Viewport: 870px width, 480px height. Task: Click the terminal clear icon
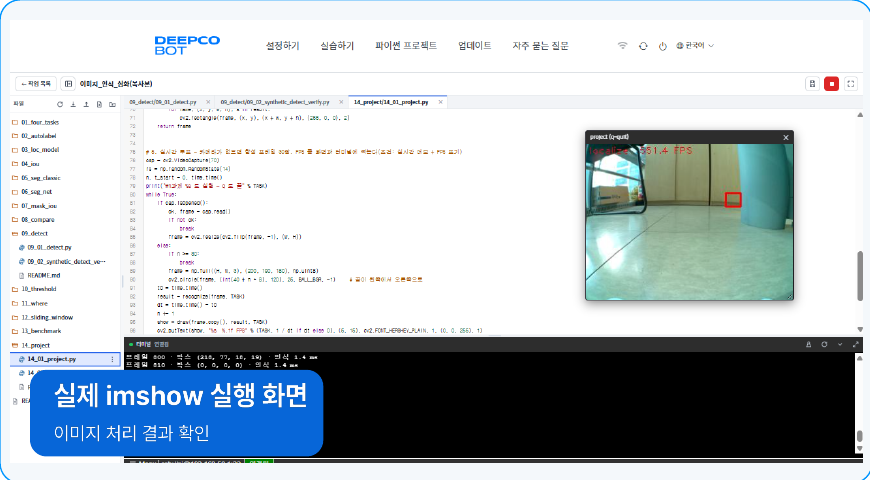(x=809, y=345)
